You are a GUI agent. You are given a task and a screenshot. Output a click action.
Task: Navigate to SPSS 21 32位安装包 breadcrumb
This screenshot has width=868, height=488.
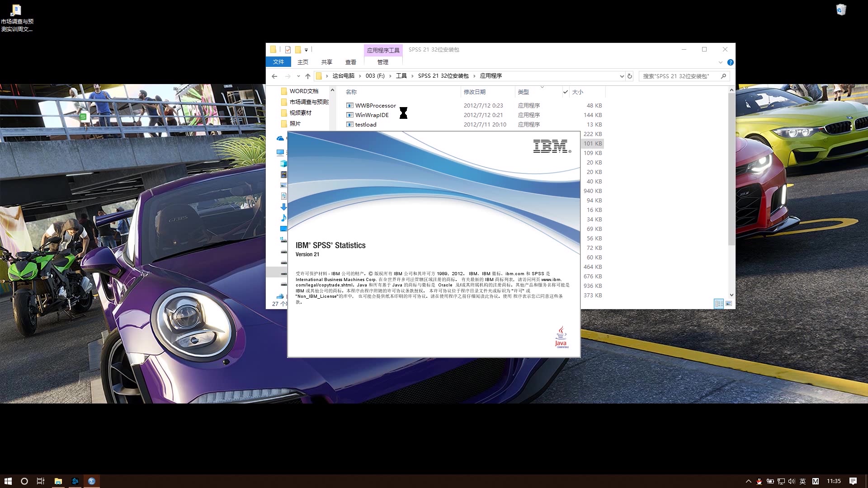point(443,76)
